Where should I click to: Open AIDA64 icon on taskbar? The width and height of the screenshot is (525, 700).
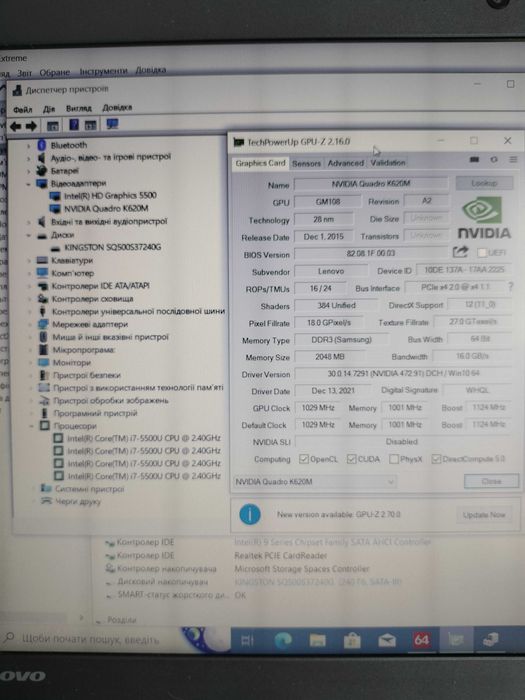[421, 640]
